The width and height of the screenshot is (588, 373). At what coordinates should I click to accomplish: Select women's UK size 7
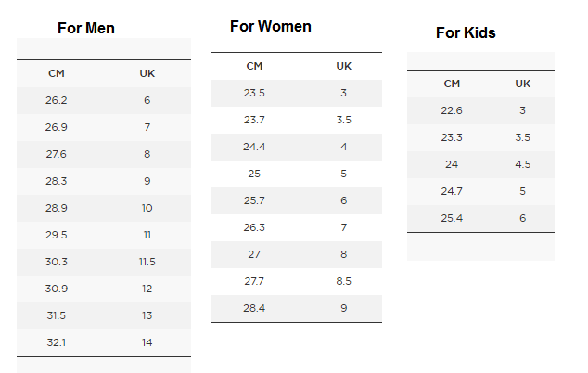point(344,227)
